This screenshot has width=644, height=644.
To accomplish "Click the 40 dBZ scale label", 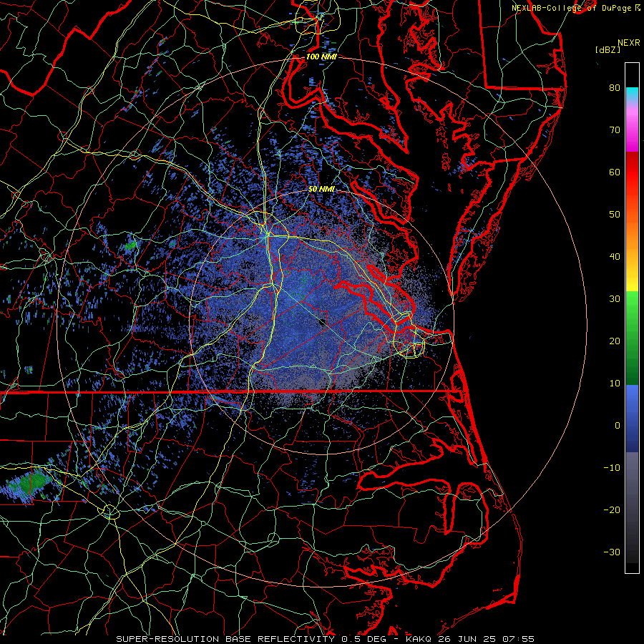I will [x=615, y=257].
